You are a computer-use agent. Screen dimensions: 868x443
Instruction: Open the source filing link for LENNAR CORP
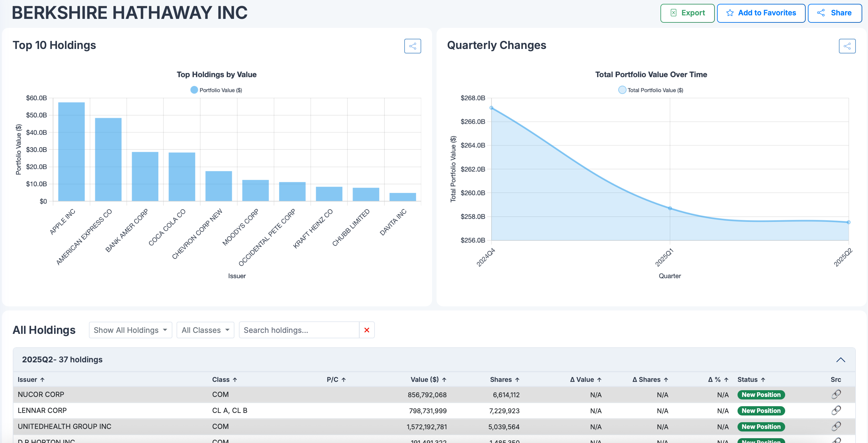[836, 411]
